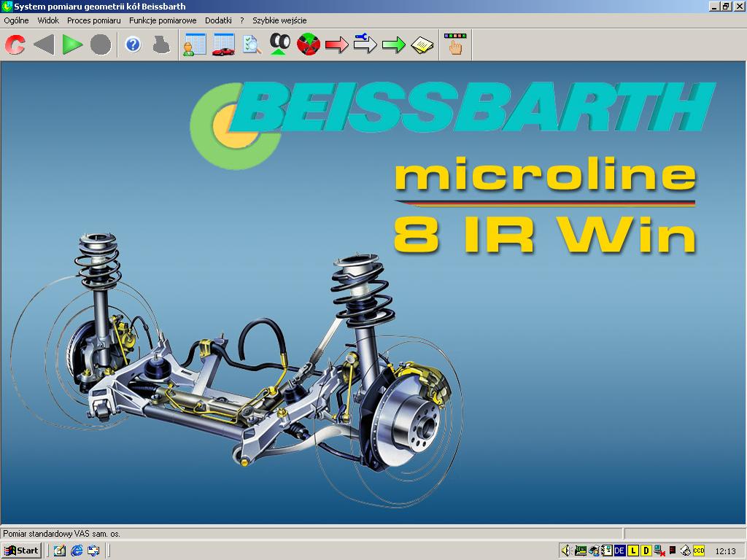The width and height of the screenshot is (747, 560).
Task: Expand the Funkcje pomiarowe menu
Action: pos(163,20)
